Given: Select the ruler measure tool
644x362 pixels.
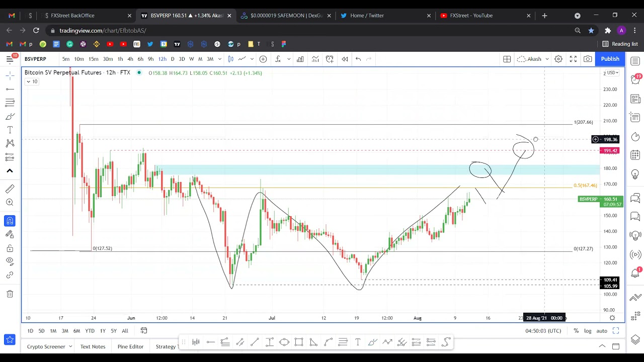Looking at the screenshot, I should [x=10, y=189].
